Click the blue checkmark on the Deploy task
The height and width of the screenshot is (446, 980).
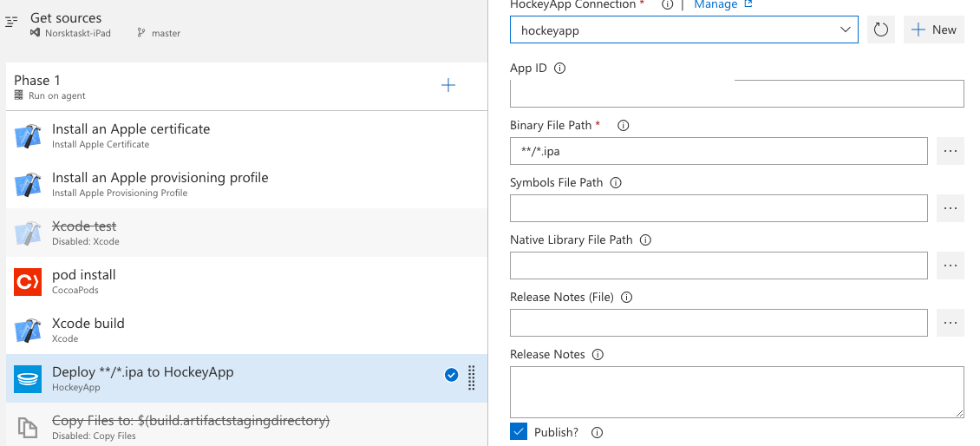point(451,375)
